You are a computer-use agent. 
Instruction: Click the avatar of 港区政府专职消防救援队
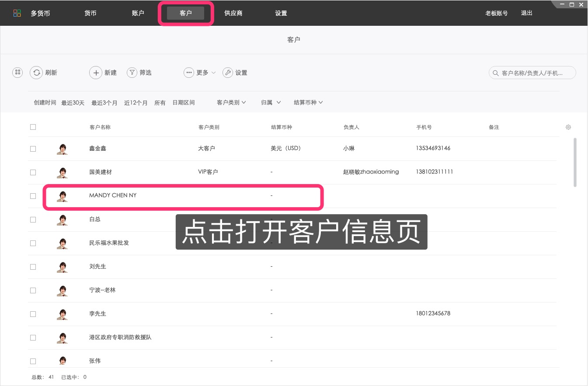tap(63, 337)
